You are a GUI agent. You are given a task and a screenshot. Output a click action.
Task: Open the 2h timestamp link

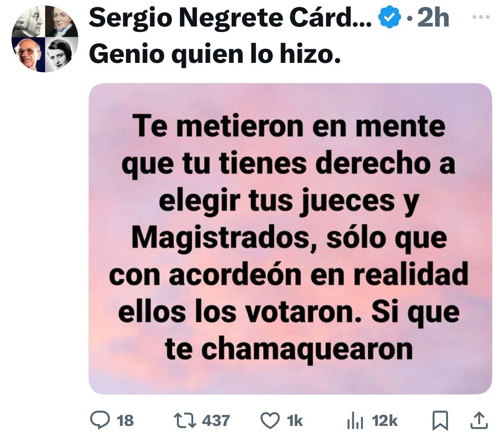point(433,18)
